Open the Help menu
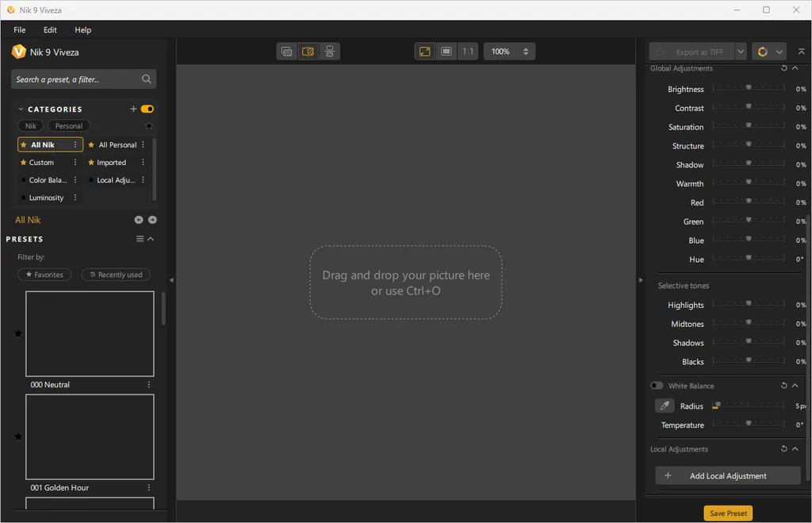Viewport: 812px width, 523px height. pos(82,30)
